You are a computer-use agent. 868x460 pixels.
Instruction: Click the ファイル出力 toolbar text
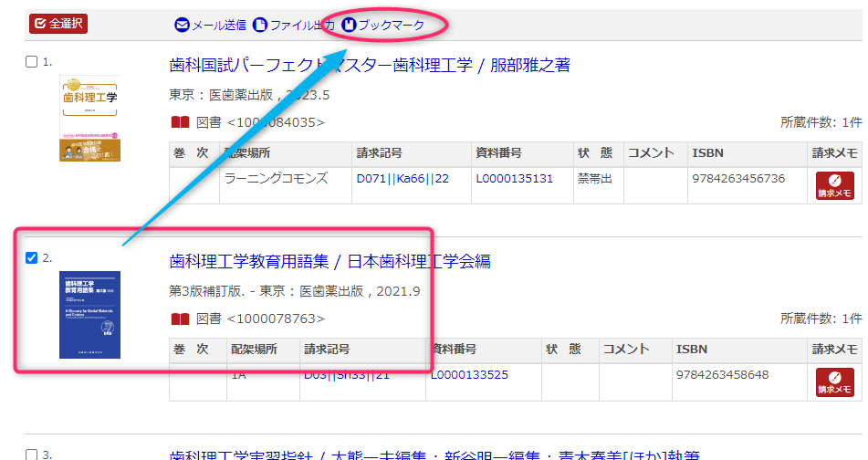tap(301, 25)
